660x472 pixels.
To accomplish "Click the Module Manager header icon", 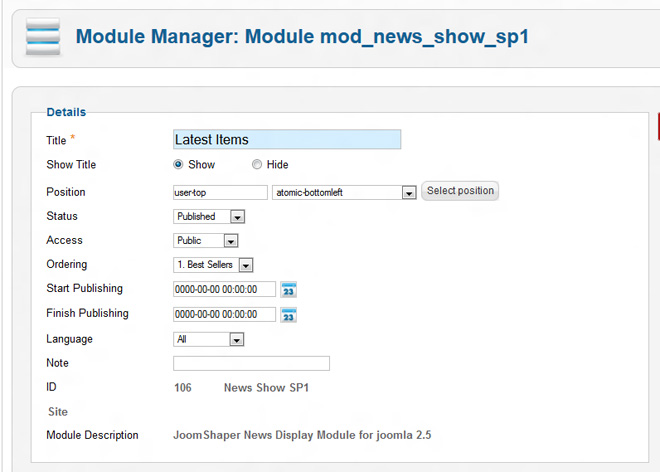I will pyautogui.click(x=44, y=38).
